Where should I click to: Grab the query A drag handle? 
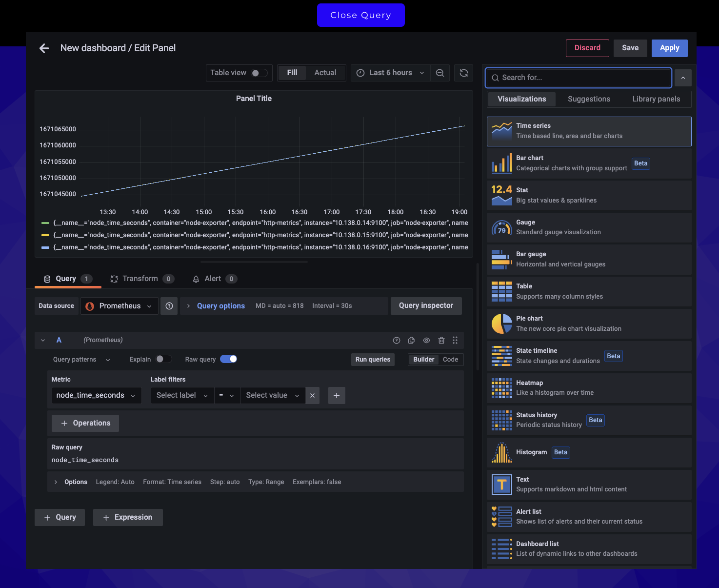coord(455,340)
